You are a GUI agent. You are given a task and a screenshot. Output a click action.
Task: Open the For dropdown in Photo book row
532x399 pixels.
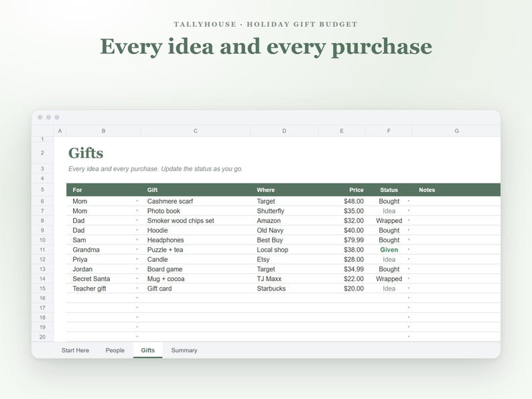137,211
